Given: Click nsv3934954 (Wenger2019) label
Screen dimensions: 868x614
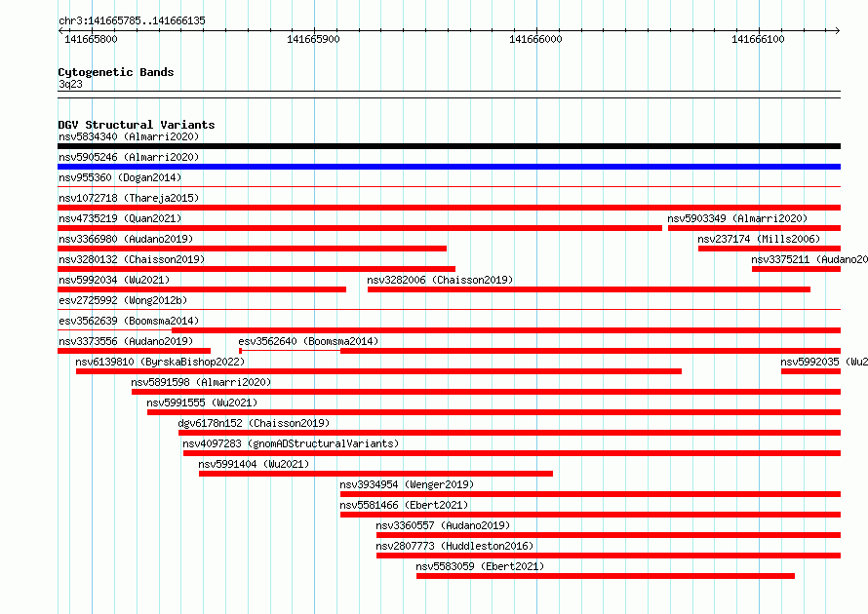Looking at the screenshot, I should coord(407,484).
